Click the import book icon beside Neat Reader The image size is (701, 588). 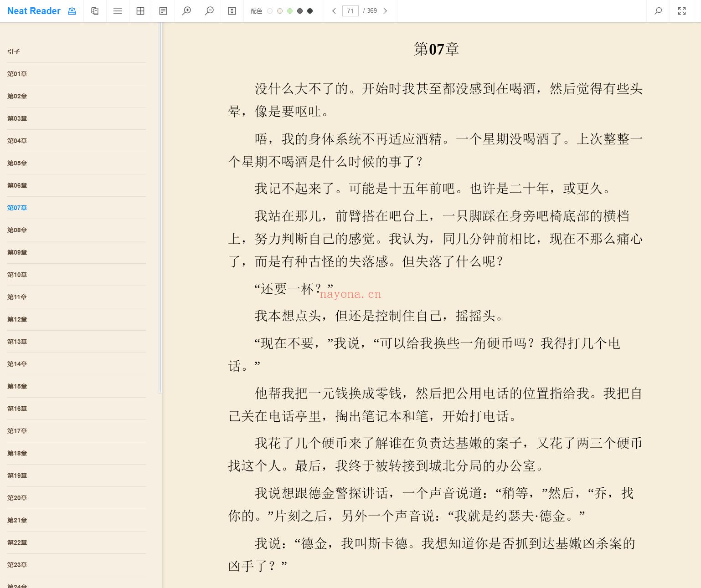click(72, 11)
